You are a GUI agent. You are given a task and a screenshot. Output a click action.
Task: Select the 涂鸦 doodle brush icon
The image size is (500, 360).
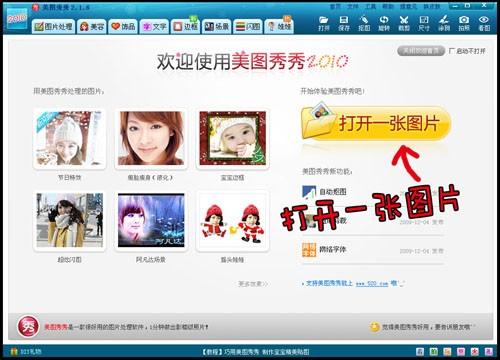coord(444,20)
